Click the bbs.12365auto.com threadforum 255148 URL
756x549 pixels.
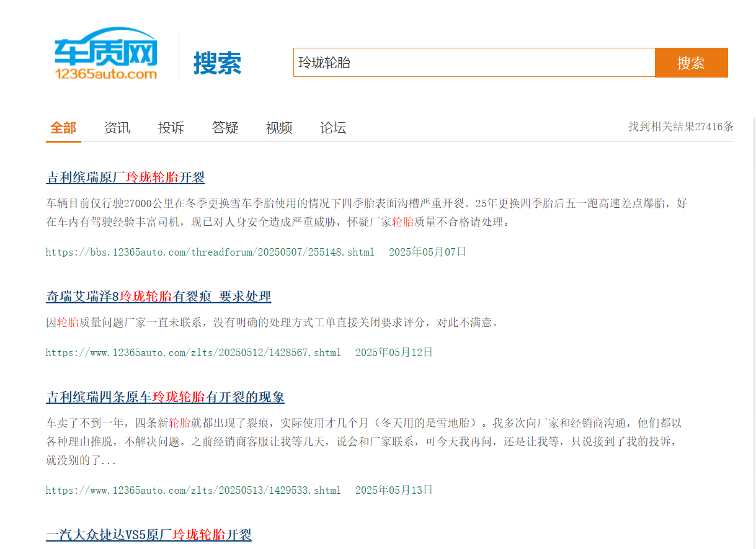(210, 252)
